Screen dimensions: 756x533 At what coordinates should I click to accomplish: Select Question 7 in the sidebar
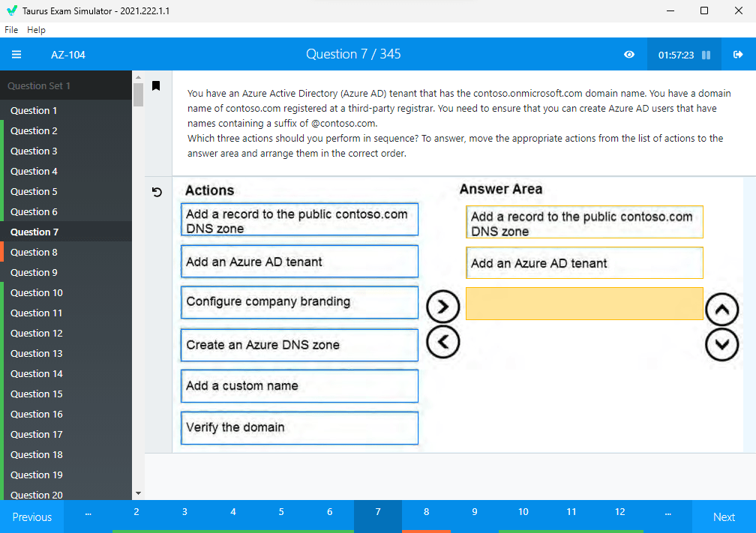point(66,232)
